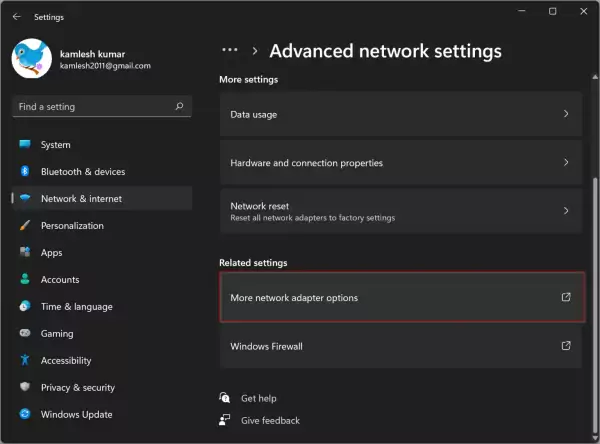
Task: Click the Apps icon in sidebar
Action: (25, 252)
